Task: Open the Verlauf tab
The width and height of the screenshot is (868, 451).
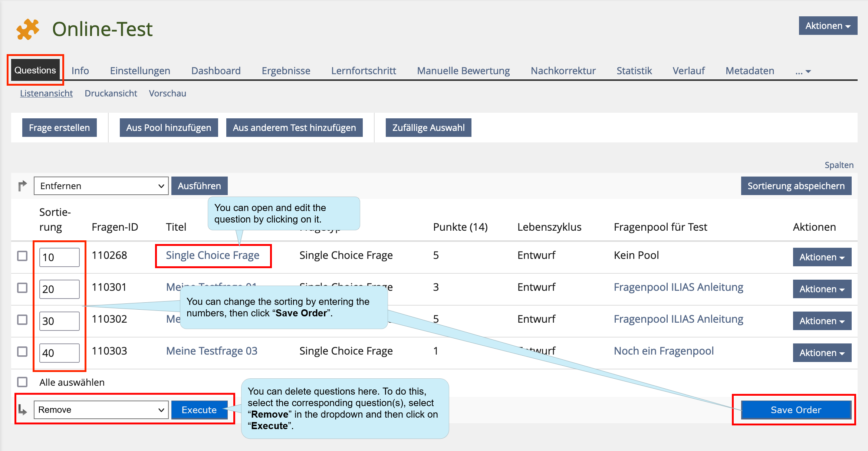Action: [688, 70]
